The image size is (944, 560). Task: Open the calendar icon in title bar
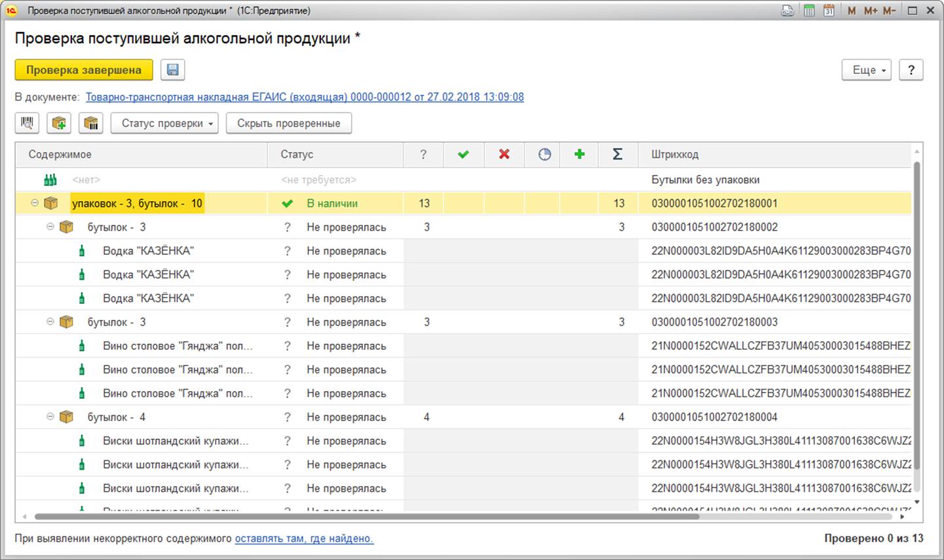click(x=829, y=11)
